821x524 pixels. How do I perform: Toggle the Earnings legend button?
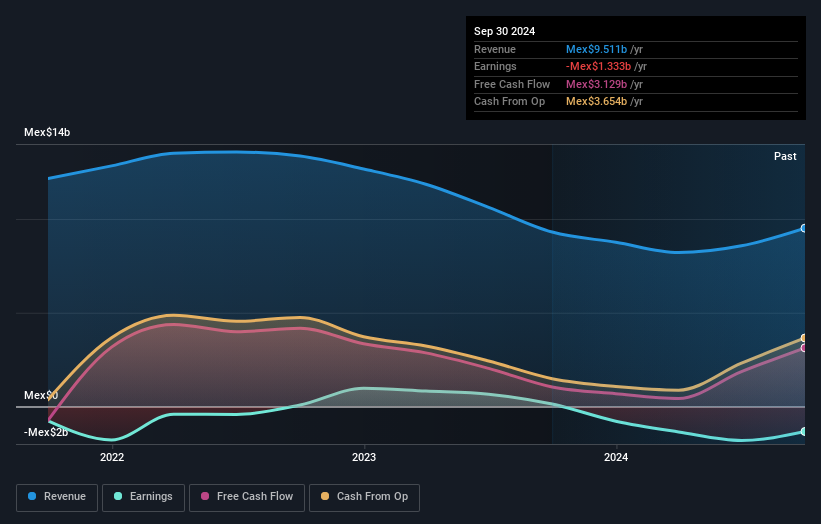tap(143, 497)
